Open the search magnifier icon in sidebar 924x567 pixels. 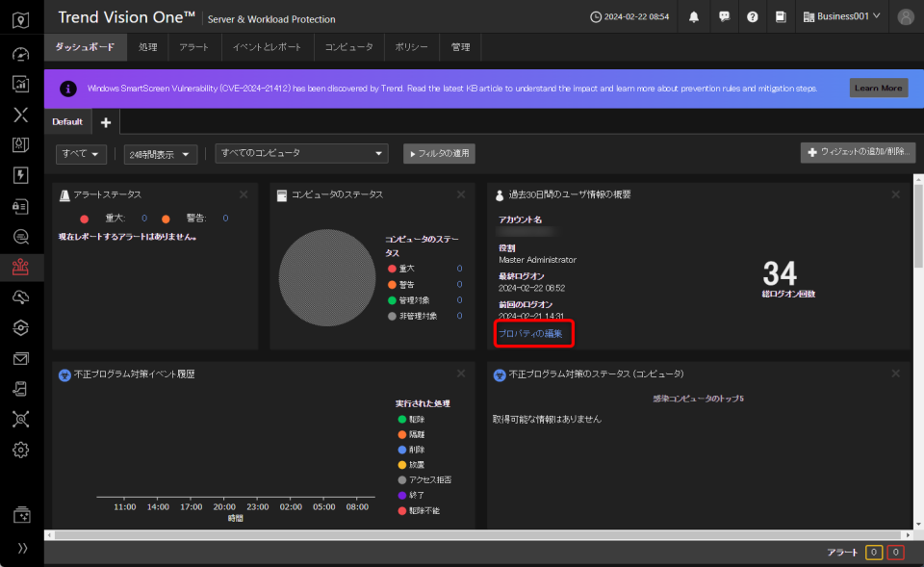(20, 237)
